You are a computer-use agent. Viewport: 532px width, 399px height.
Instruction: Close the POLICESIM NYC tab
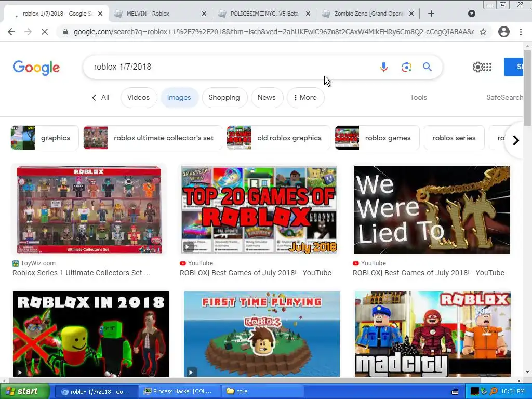pos(308,14)
